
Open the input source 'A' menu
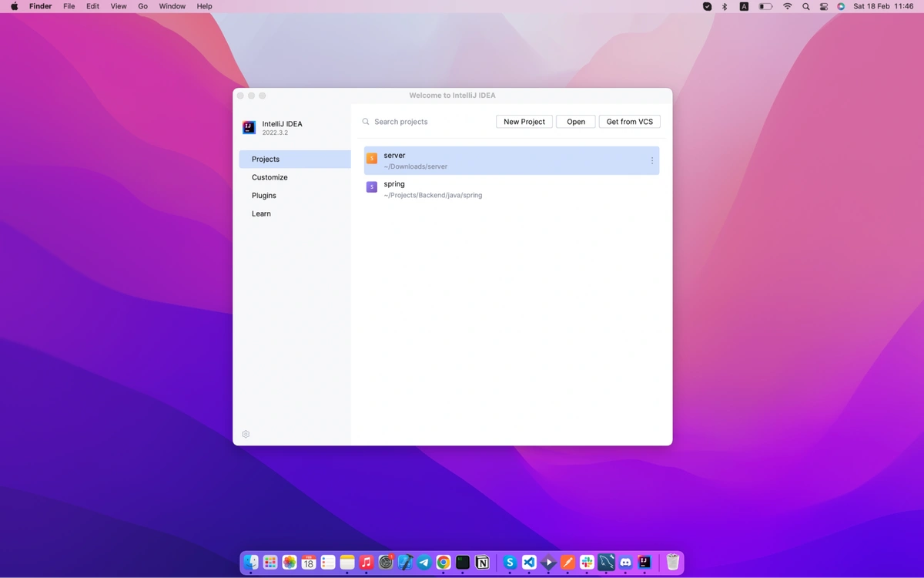click(x=744, y=6)
